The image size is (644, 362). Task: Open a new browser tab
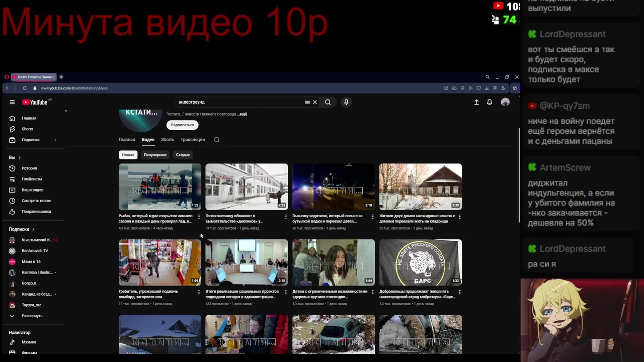(x=61, y=77)
